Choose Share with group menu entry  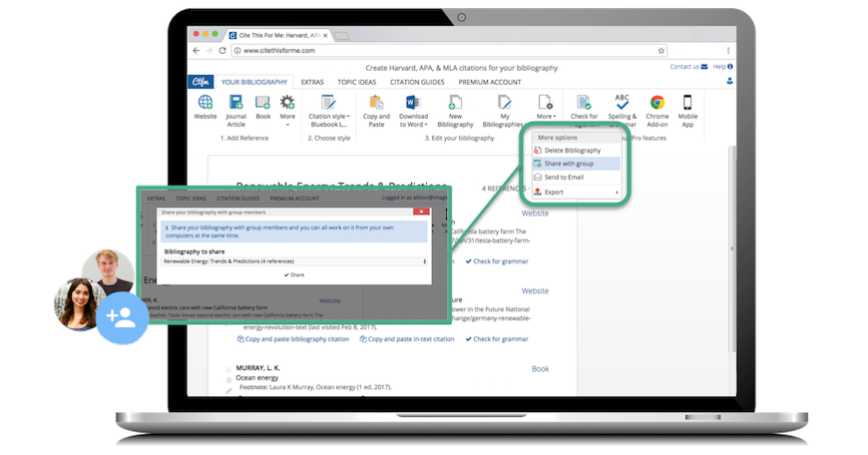(x=576, y=164)
